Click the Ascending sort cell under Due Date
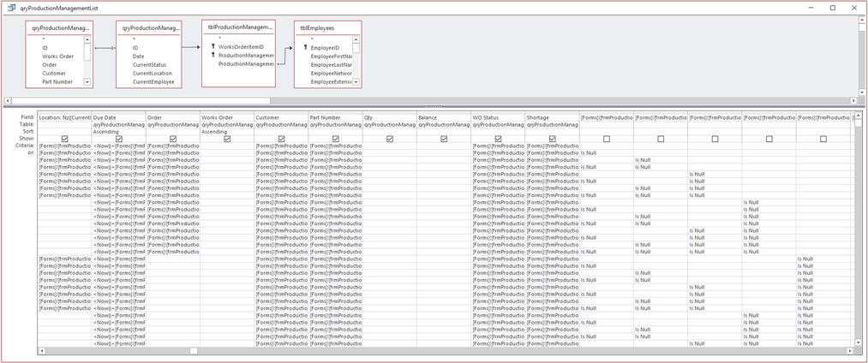 119,132
